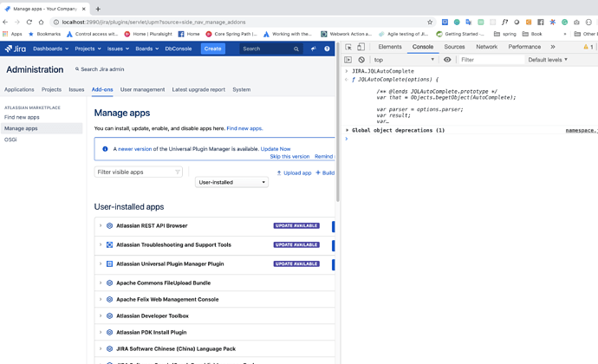Open the feedback megaphone icon
The width and height of the screenshot is (598, 364).
[313, 49]
